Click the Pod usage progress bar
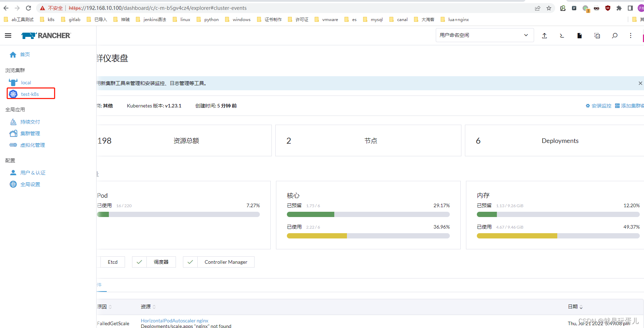The height and width of the screenshot is (328, 644). pos(178,215)
